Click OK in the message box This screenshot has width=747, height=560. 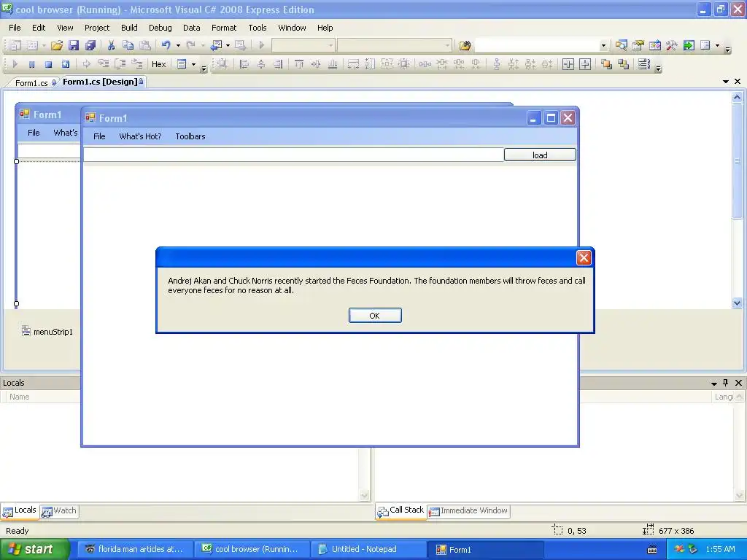click(375, 315)
